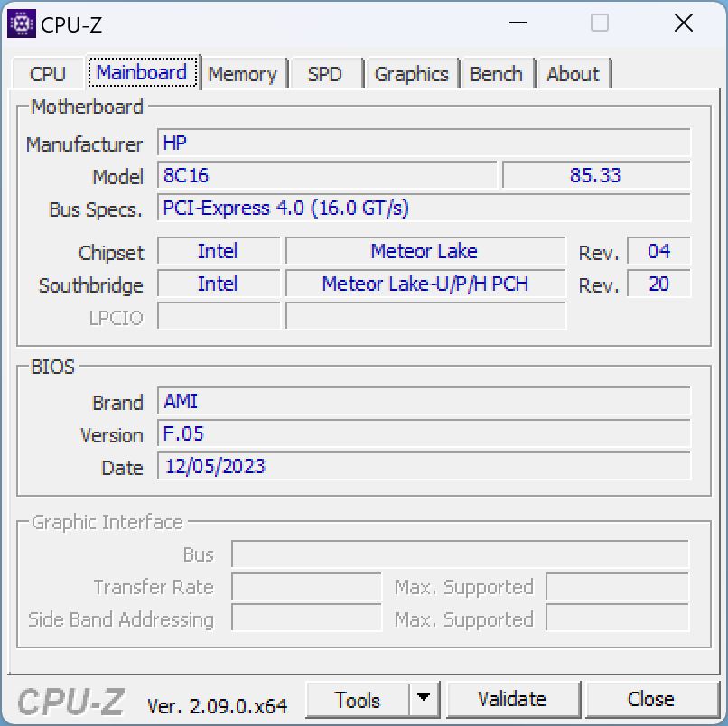Open the About tab
The image size is (728, 726).
point(573,74)
